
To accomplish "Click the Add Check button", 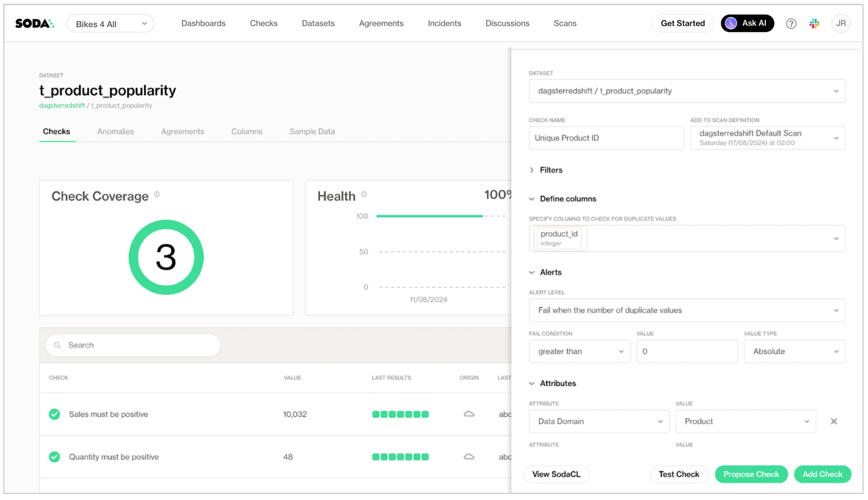I will coord(822,474).
